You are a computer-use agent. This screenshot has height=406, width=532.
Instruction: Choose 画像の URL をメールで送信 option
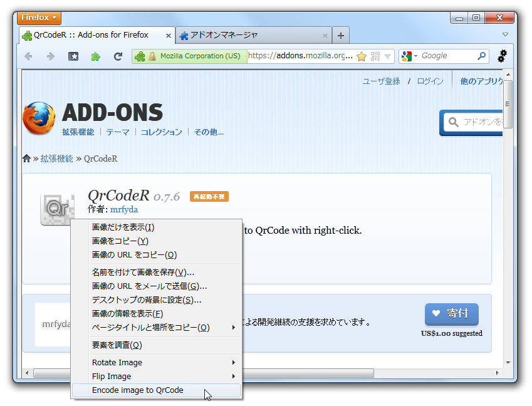[157, 286]
